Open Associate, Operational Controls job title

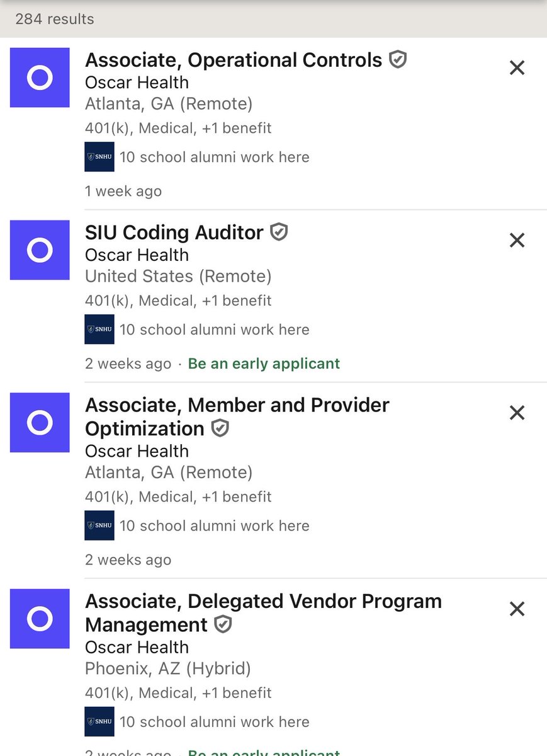[234, 60]
